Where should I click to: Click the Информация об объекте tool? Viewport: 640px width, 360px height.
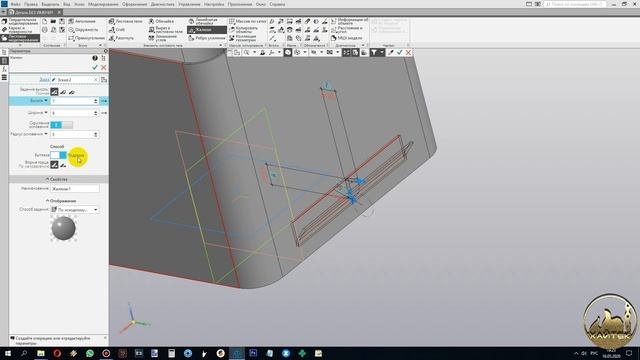(x=349, y=21)
